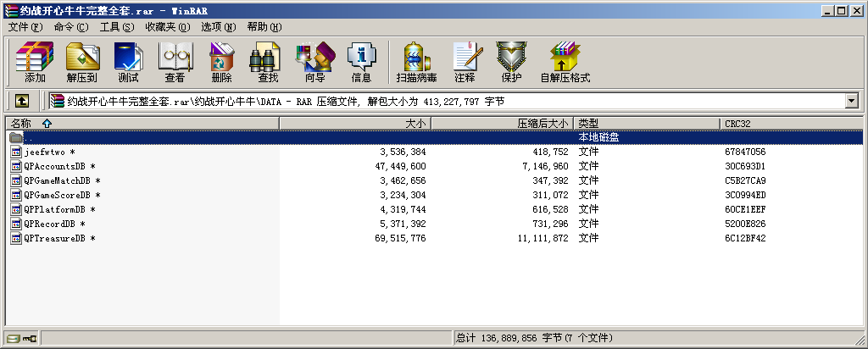868x349 pixels.
Task: Click the View (查看) toolbar icon
Action: pyautogui.click(x=175, y=61)
